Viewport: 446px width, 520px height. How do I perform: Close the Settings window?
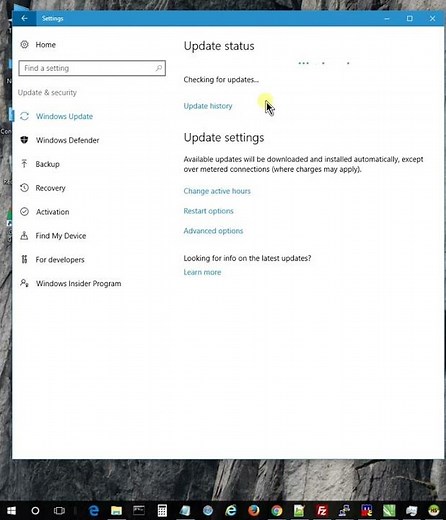click(x=432, y=19)
